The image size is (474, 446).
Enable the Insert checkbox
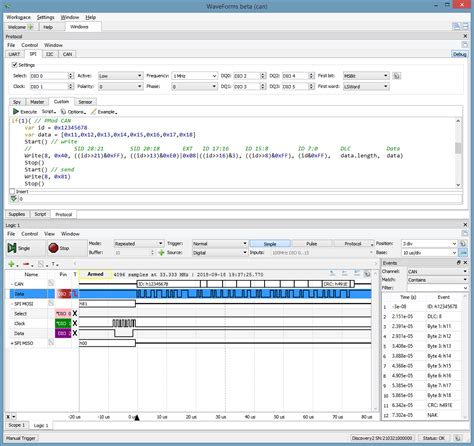(12, 192)
